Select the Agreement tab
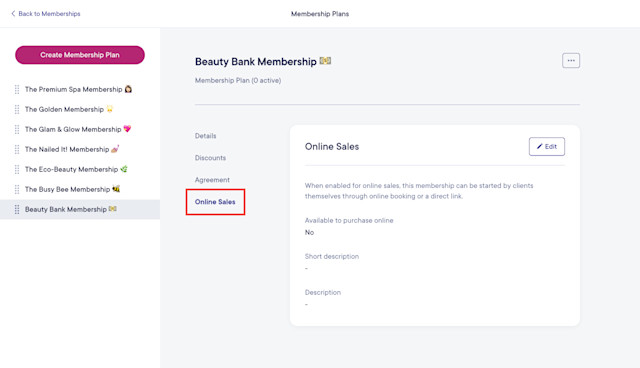The image size is (640, 368). 212,180
